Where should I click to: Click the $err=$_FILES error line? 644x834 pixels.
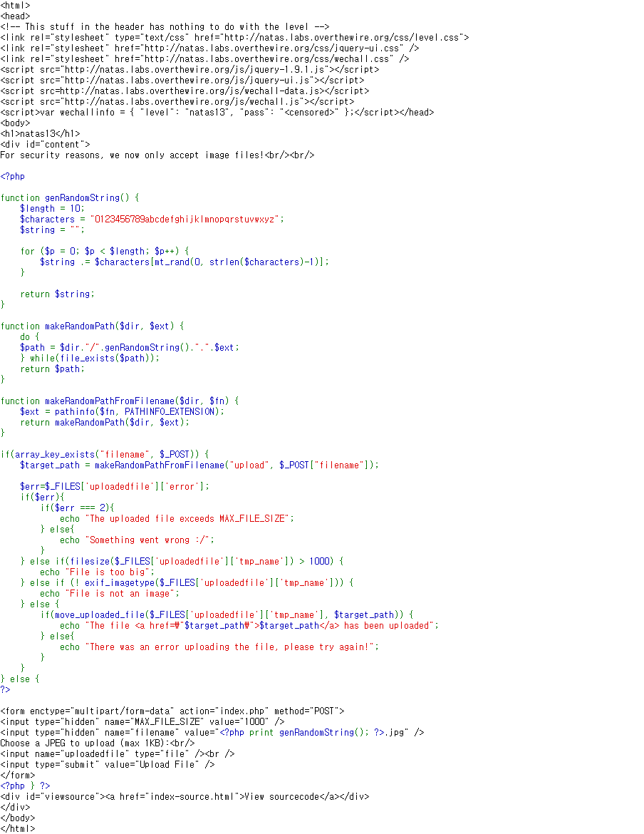(115, 486)
